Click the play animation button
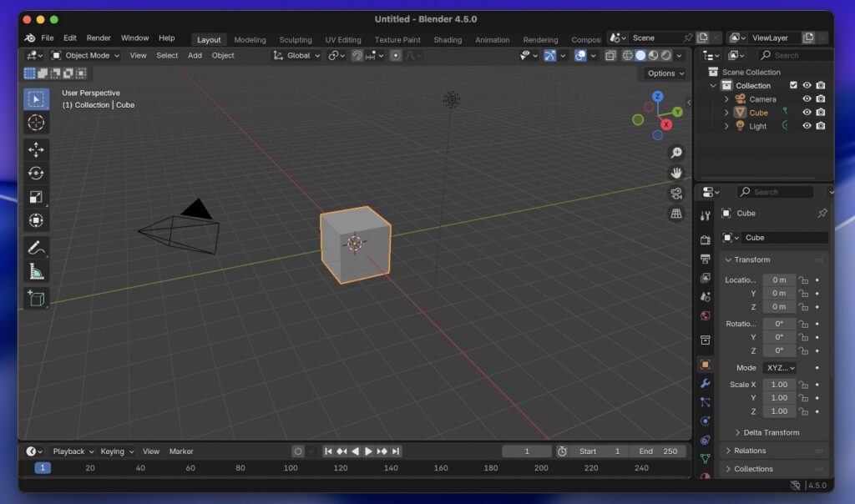This screenshot has width=855, height=504. tap(368, 451)
